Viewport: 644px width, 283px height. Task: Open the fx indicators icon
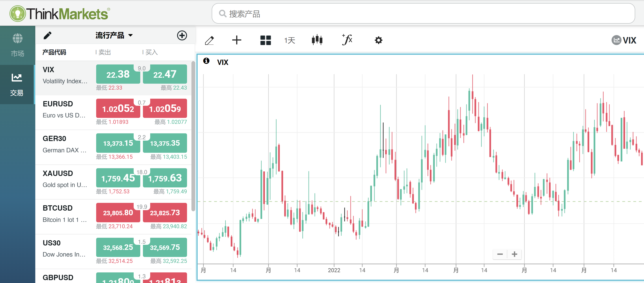(x=347, y=40)
